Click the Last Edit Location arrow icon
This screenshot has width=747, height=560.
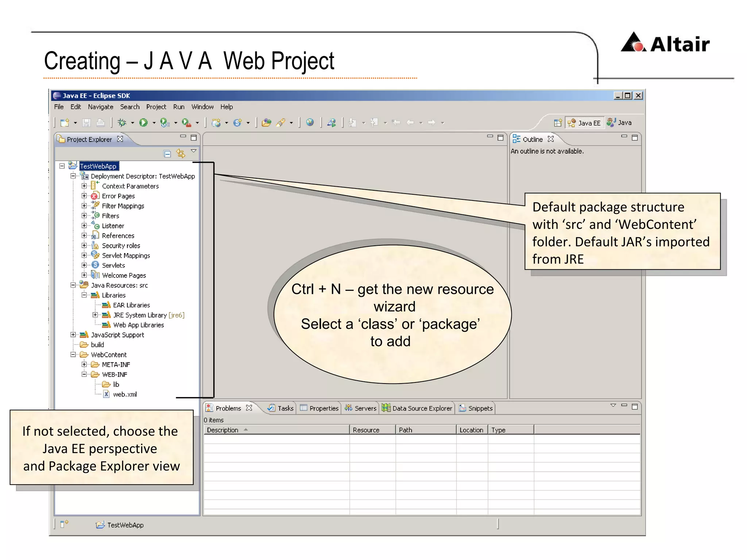point(396,123)
